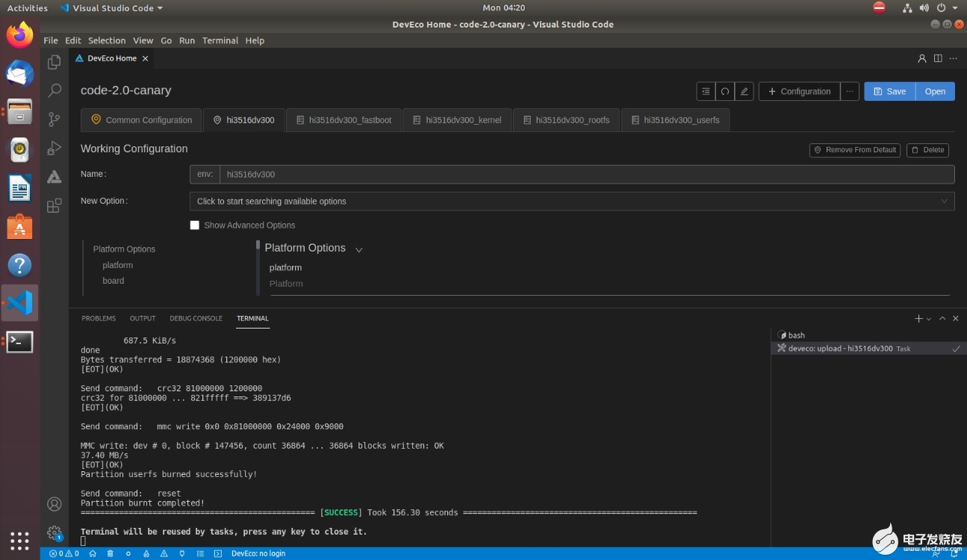Screen dimensions: 967x560
Task: Click the Open button
Action: click(x=935, y=91)
